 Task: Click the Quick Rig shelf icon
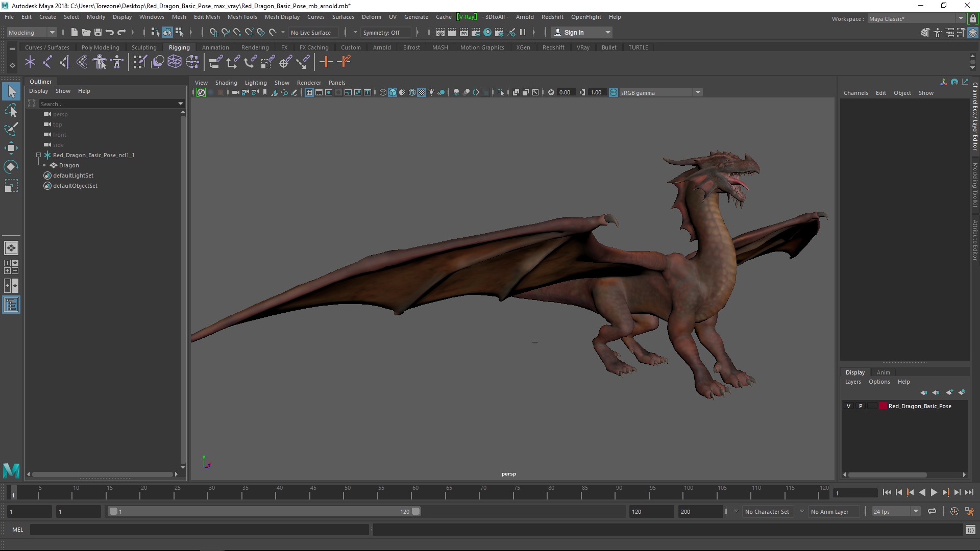click(100, 62)
